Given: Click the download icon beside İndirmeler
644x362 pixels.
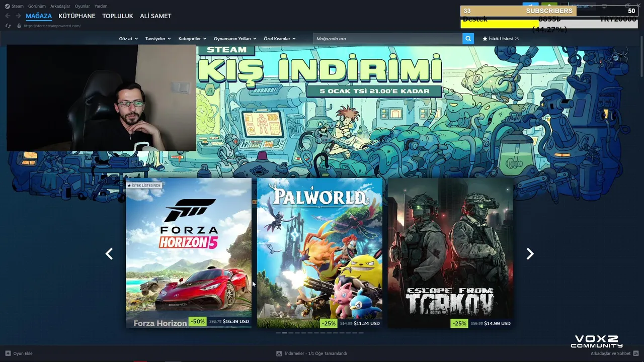Looking at the screenshot, I should [x=279, y=353].
